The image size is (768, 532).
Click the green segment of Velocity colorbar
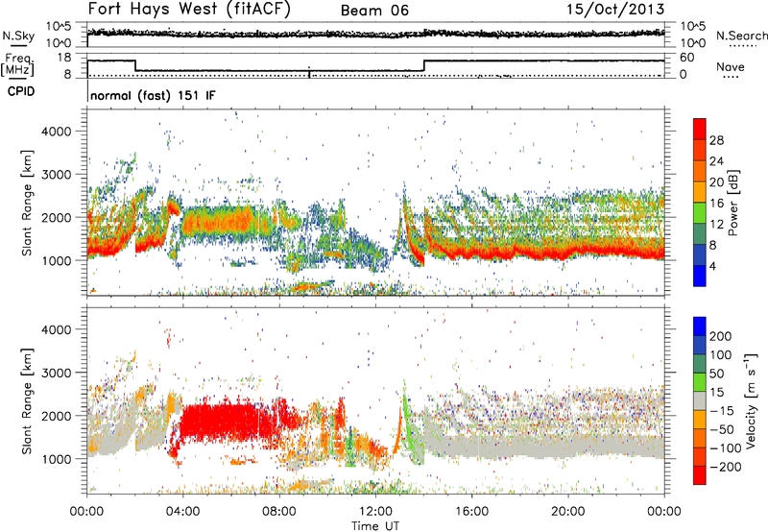[x=700, y=382]
